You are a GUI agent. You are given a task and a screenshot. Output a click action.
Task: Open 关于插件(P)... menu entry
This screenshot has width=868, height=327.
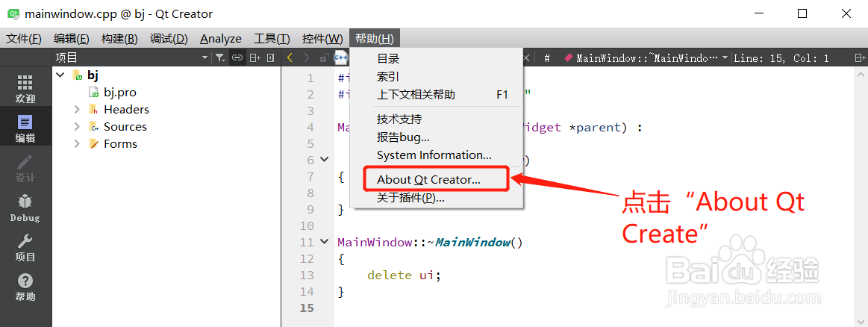pyautogui.click(x=436, y=198)
